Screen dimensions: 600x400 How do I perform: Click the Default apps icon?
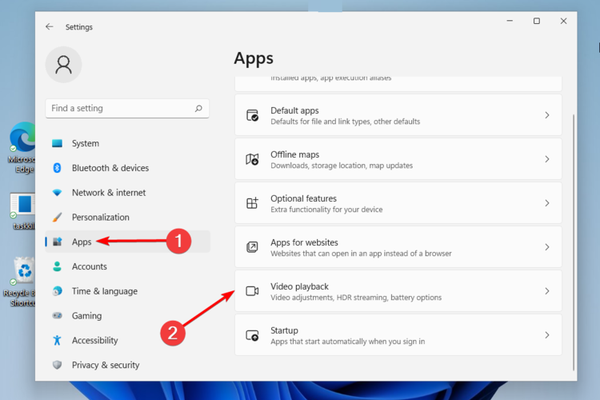253,116
